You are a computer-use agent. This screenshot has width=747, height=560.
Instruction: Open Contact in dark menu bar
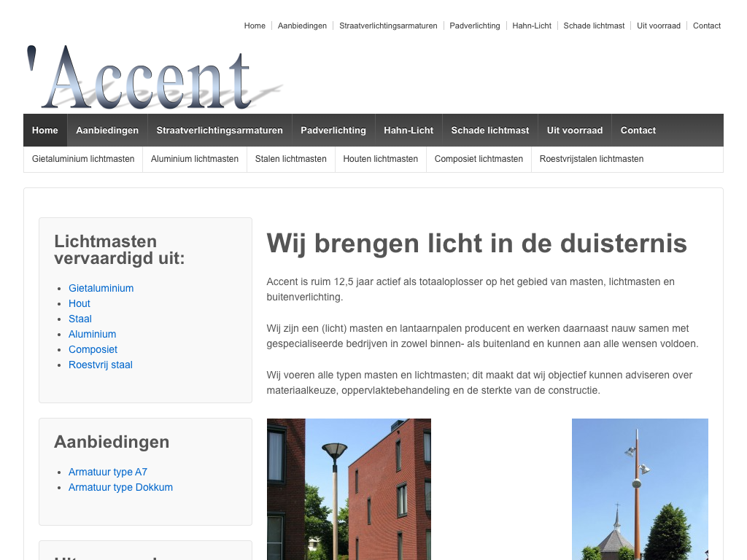638,131
